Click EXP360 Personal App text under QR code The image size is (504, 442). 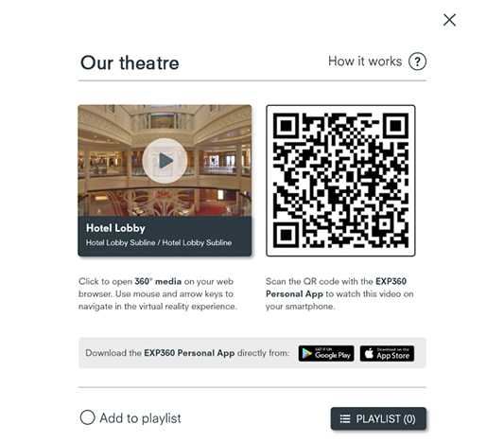tap(336, 288)
